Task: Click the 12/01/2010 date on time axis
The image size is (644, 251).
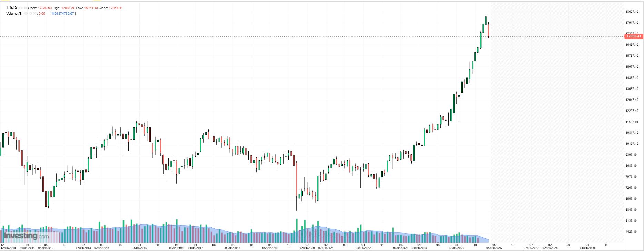Action: [8, 248]
